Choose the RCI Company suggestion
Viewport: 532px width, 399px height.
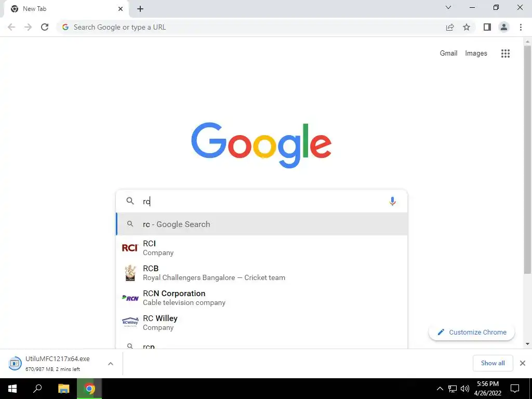coord(262,248)
